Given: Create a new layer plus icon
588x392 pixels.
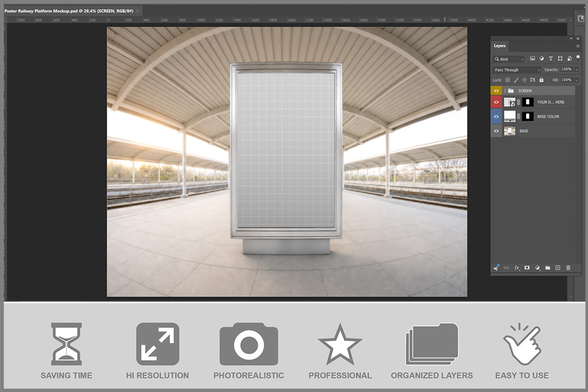Looking at the screenshot, I should (558, 268).
